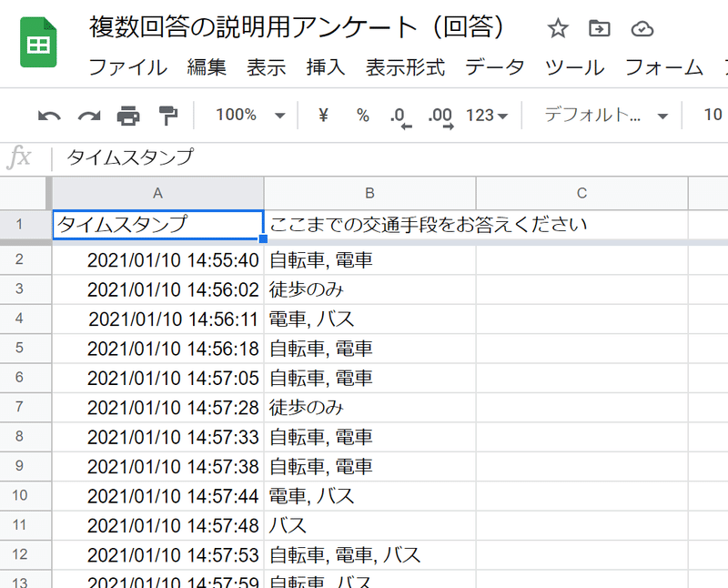This screenshot has width=728, height=588.
Task: Select cell with 2021/01/10 14:57:05
Action: click(157, 378)
